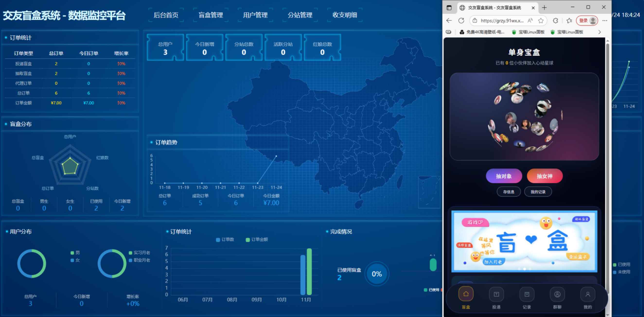This screenshot has width=644, height=317.
Task: Open the 用户管理 menu item
Action: pos(256,15)
